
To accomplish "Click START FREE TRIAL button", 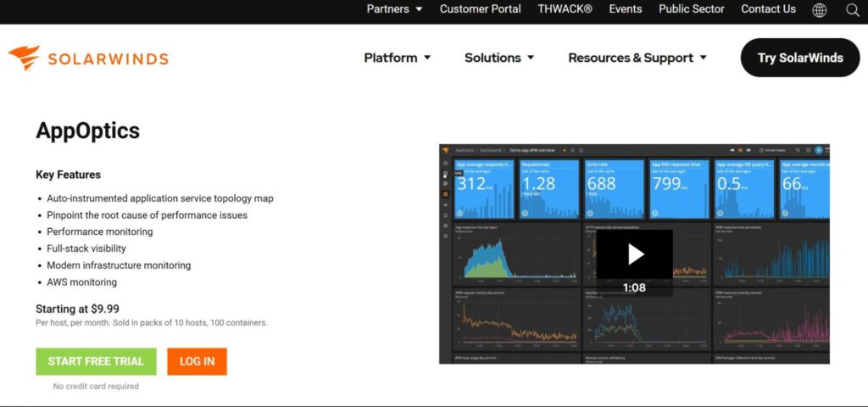I will point(96,361).
